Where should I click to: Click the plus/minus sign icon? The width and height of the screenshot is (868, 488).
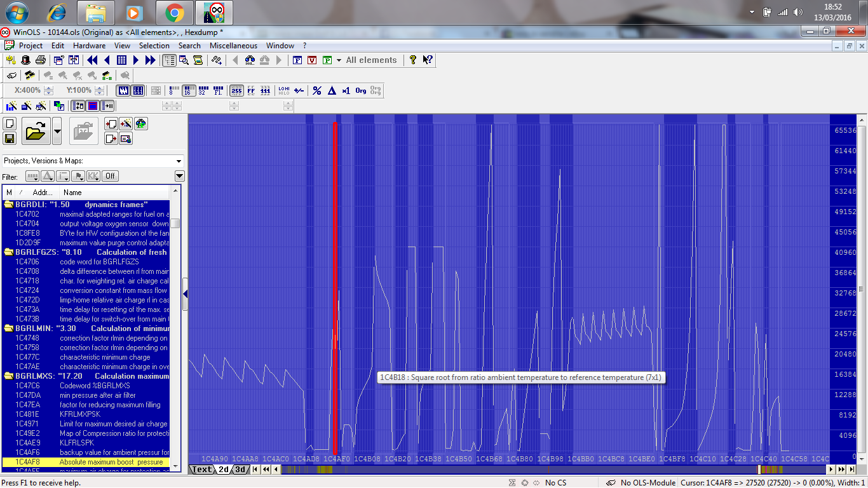(x=299, y=90)
